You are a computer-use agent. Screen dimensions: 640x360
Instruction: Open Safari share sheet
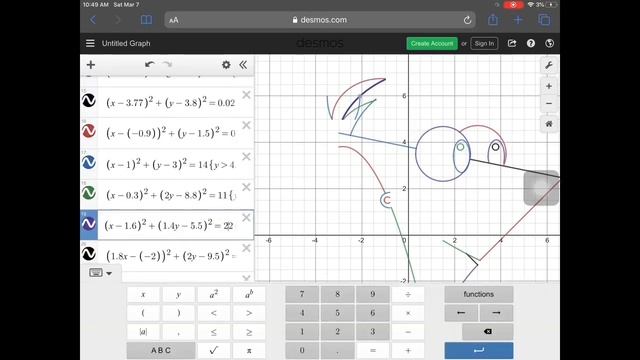coord(493,20)
